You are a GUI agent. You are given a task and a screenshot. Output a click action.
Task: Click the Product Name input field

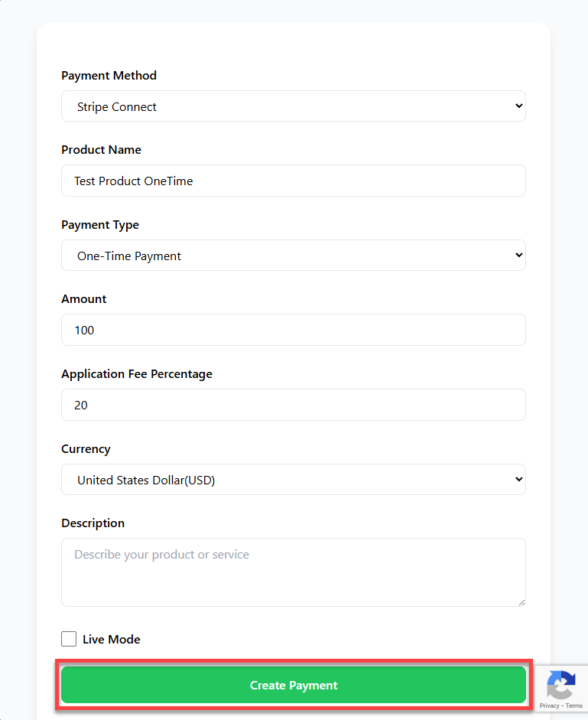pyautogui.click(x=293, y=181)
